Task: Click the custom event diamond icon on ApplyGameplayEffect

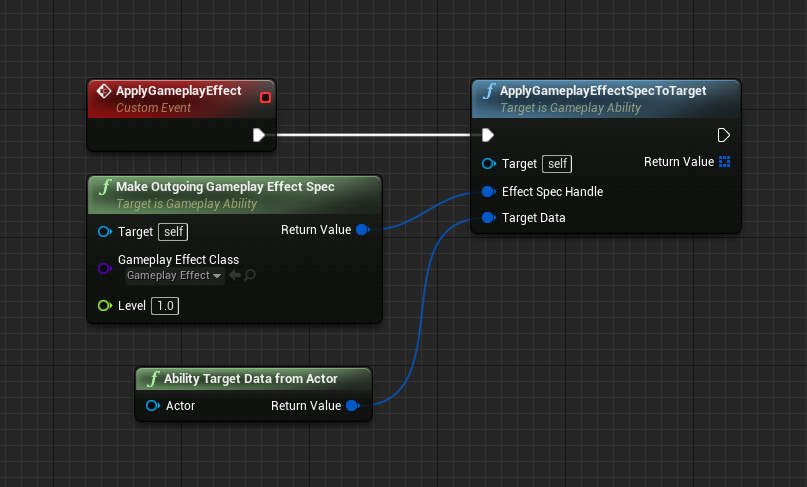Action: (104, 91)
